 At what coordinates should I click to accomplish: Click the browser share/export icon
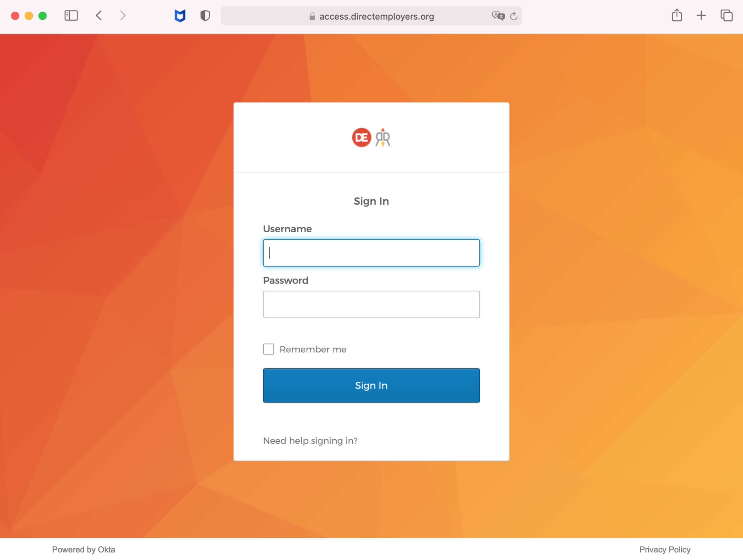pyautogui.click(x=677, y=15)
